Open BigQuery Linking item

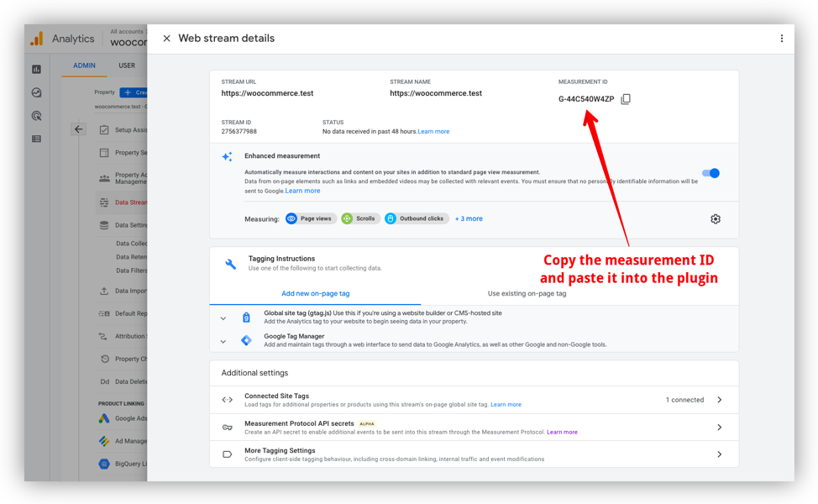pyautogui.click(x=123, y=464)
